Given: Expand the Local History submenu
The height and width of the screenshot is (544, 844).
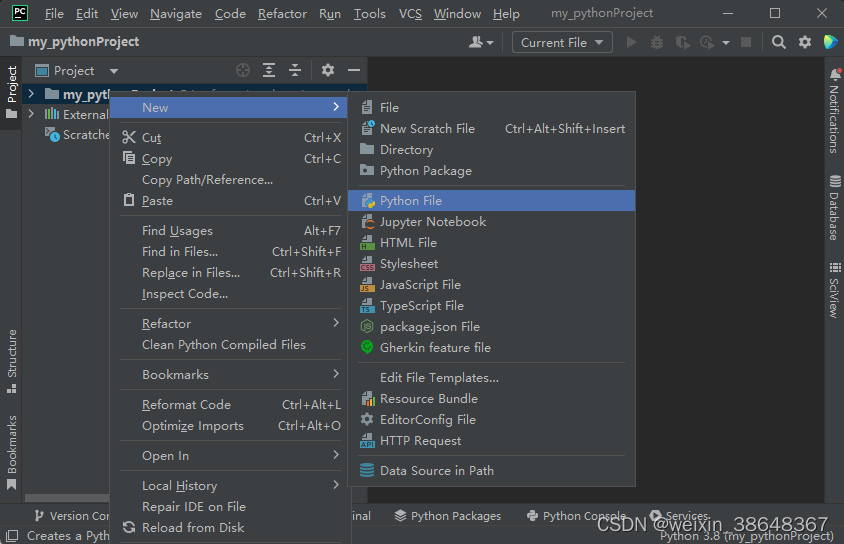Looking at the screenshot, I should [230, 485].
